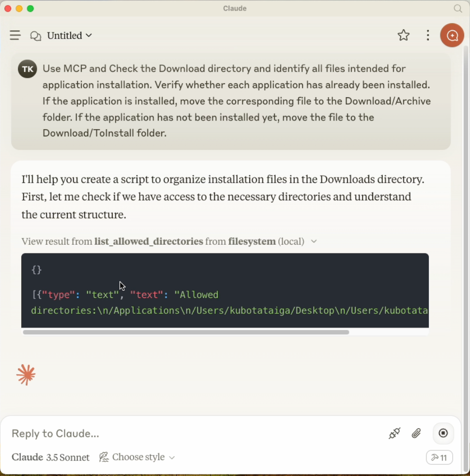Collapse the list_allowed_directories result

click(x=314, y=241)
